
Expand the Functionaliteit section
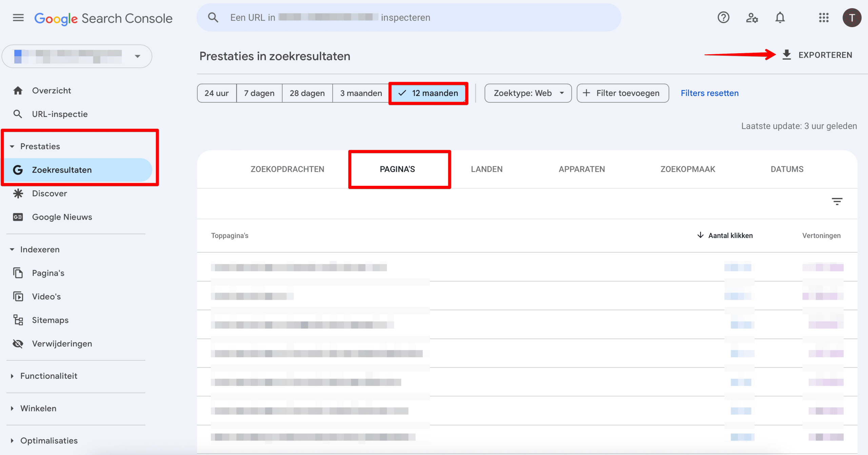(x=12, y=376)
